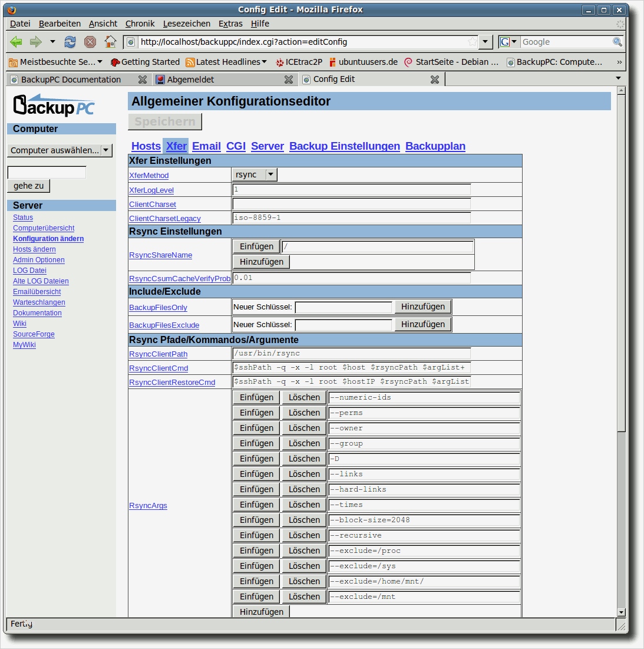Click the BackupPC logo

[x=54, y=105]
